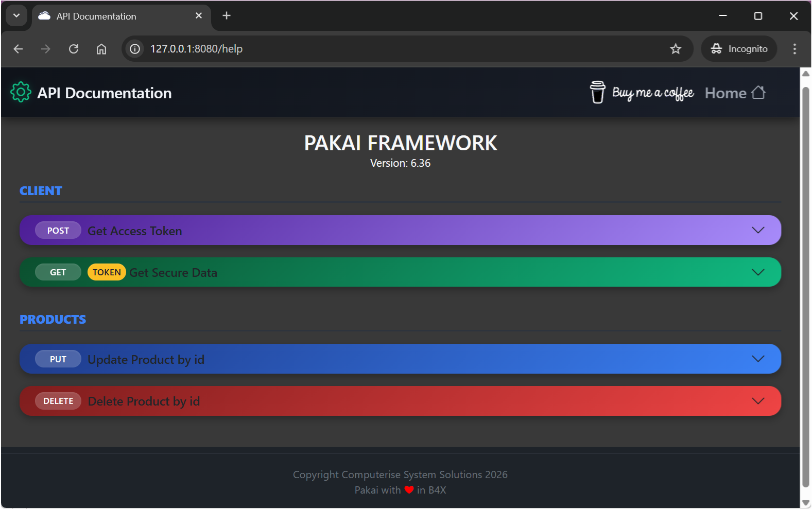This screenshot has height=509, width=812.
Task: Click the vertical scrollbar thumb
Action: tap(806, 287)
